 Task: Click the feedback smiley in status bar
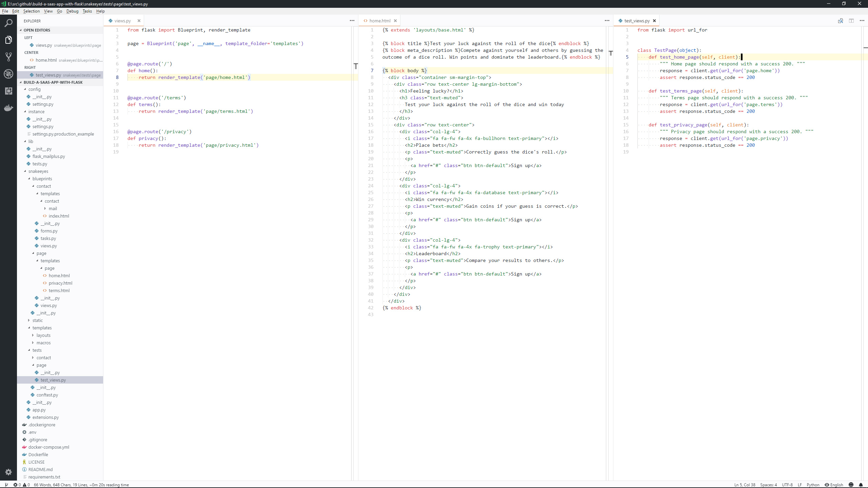click(851, 485)
